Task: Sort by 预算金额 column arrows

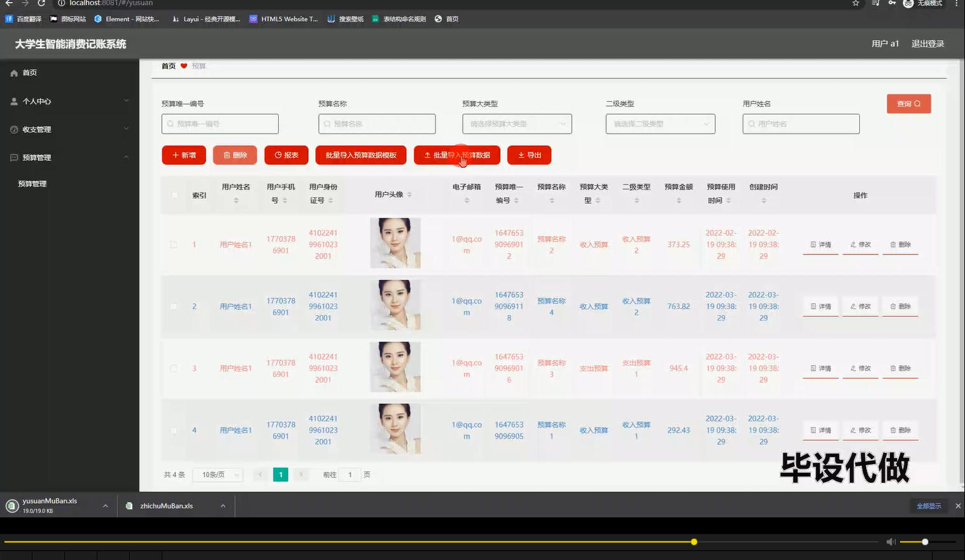Action: [x=679, y=200]
